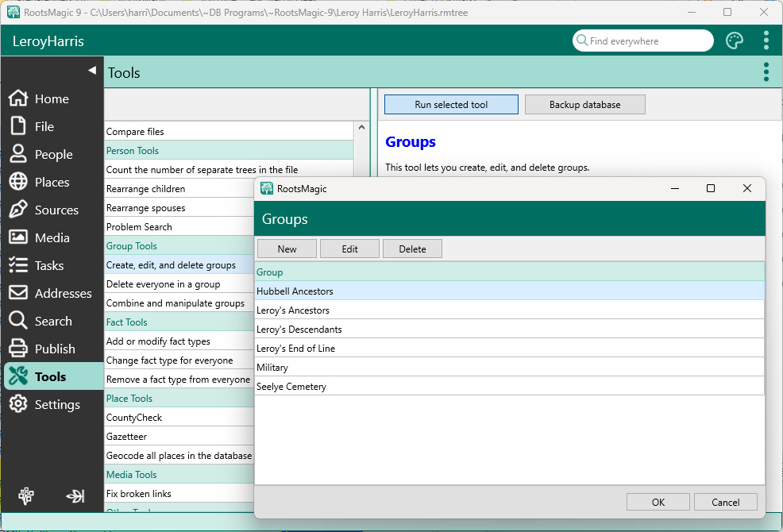Click the New button in Groups dialog
The height and width of the screenshot is (532, 783).
click(x=287, y=249)
